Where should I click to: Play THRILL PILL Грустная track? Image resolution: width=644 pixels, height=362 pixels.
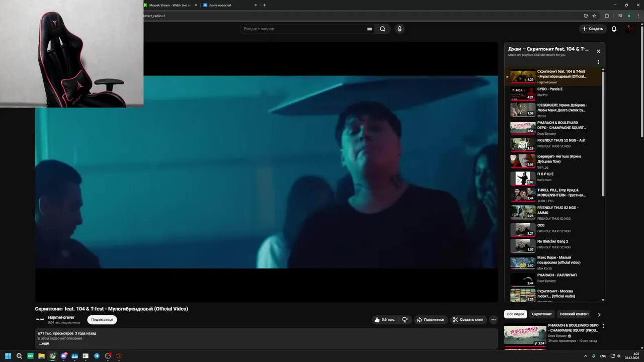pos(553,195)
